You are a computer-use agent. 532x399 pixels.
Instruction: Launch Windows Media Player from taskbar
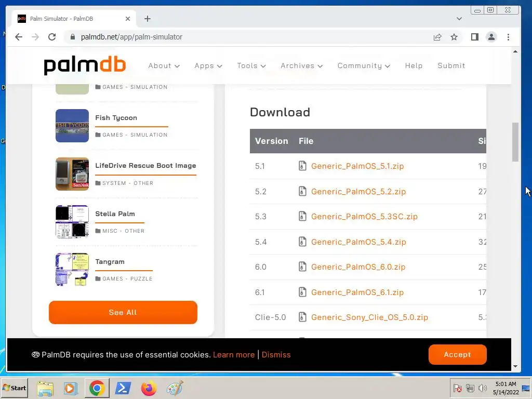[71, 389]
